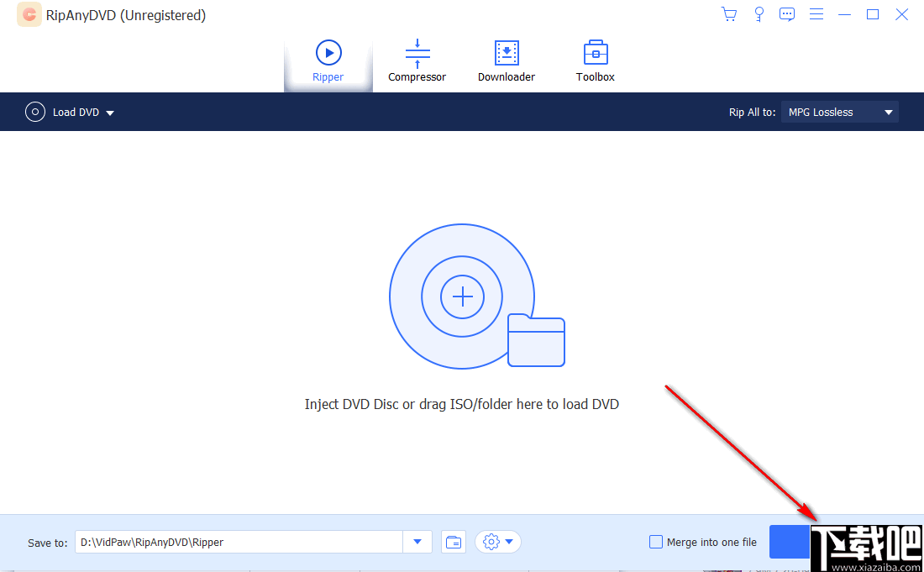Open the output folder browser
The image size is (924, 572).
tap(454, 542)
